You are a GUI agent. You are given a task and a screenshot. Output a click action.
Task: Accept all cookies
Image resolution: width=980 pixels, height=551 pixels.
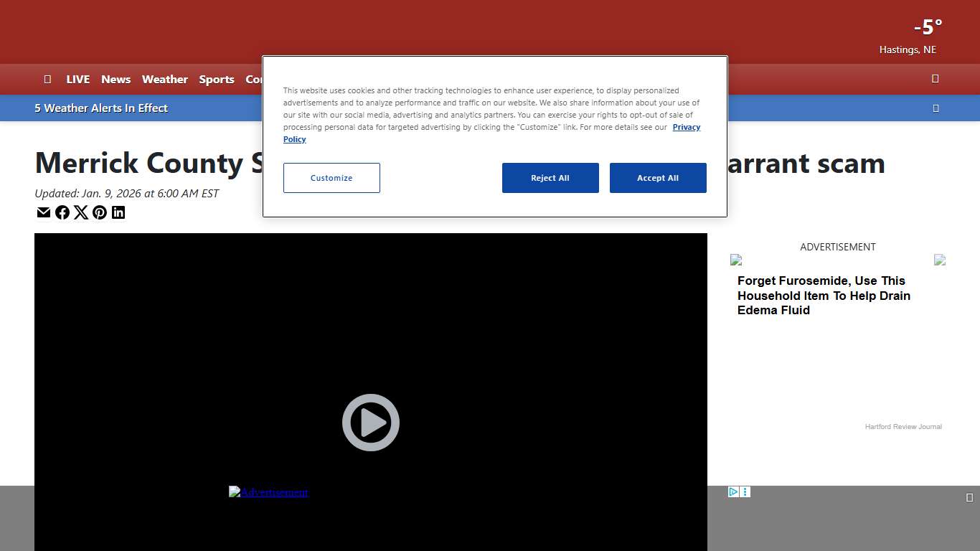[658, 178]
